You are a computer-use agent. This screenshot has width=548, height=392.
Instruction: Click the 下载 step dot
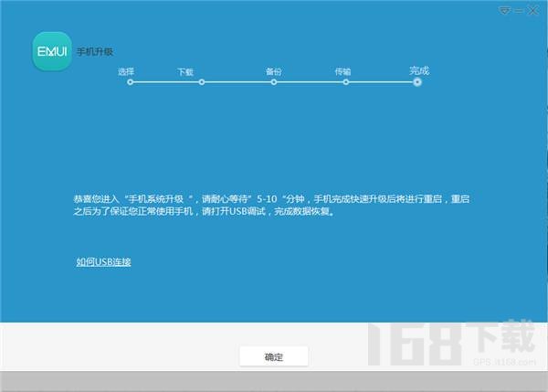[202, 82]
